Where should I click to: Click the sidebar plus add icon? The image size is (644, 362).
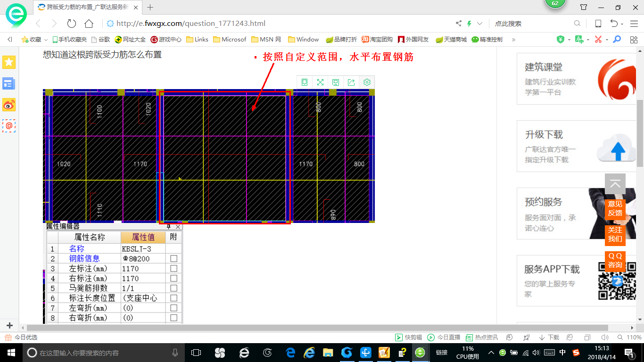9,326
